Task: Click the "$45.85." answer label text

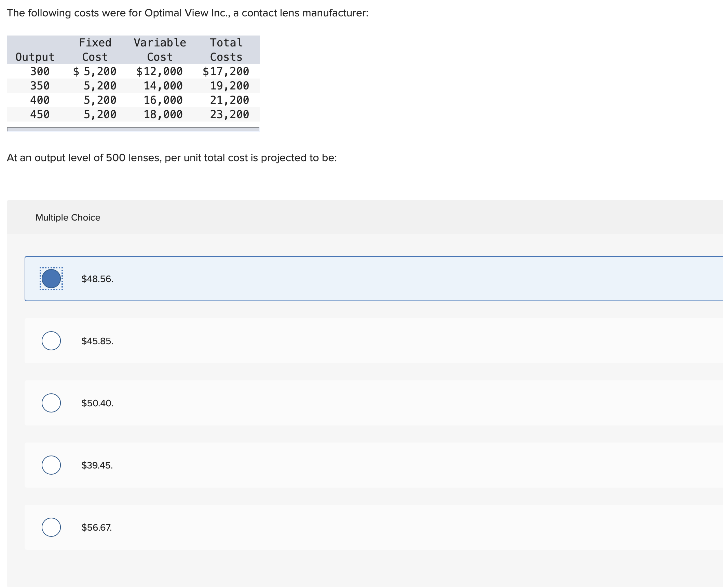Action: [97, 341]
